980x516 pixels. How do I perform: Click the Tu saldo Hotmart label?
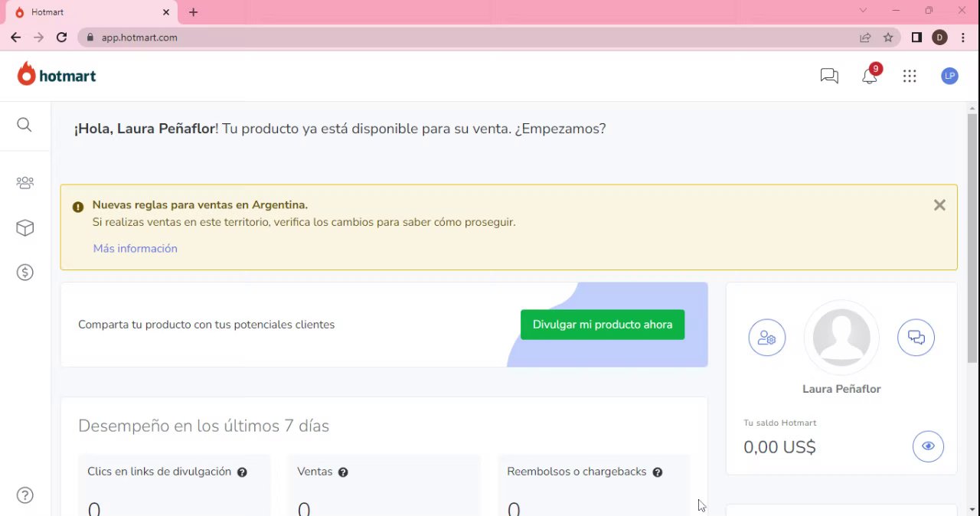780,423
